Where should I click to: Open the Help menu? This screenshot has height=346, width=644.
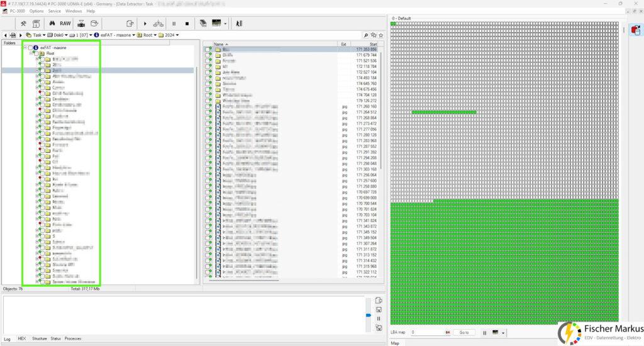pyautogui.click(x=91, y=11)
